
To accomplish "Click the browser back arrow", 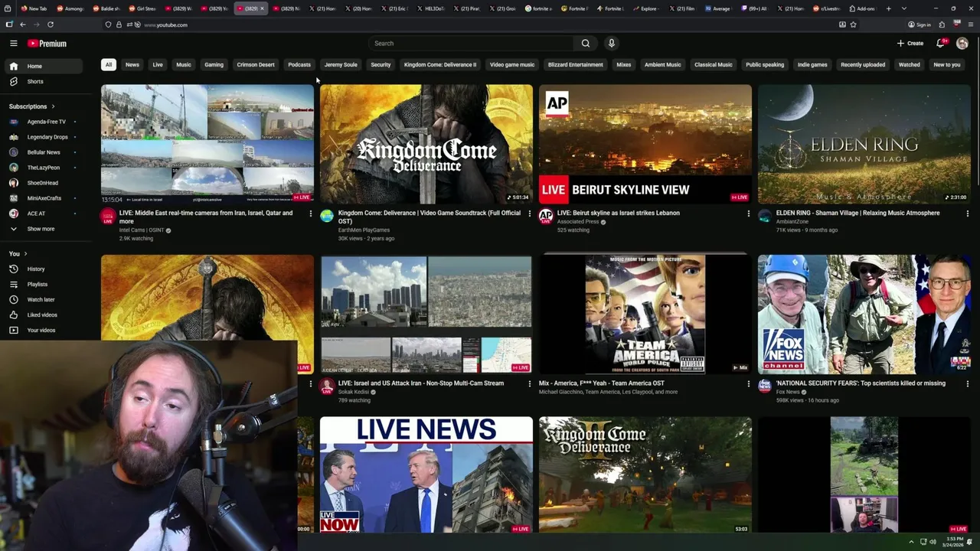I will click(x=22, y=24).
